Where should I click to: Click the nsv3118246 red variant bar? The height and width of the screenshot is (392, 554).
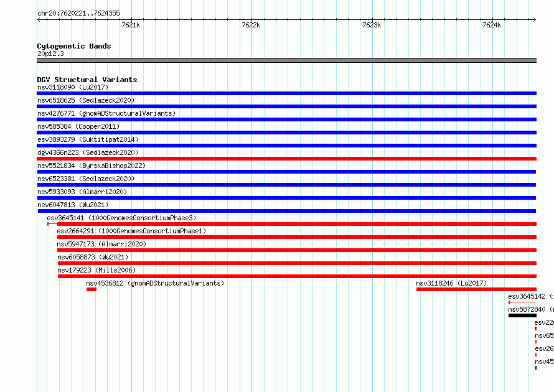[x=476, y=289]
